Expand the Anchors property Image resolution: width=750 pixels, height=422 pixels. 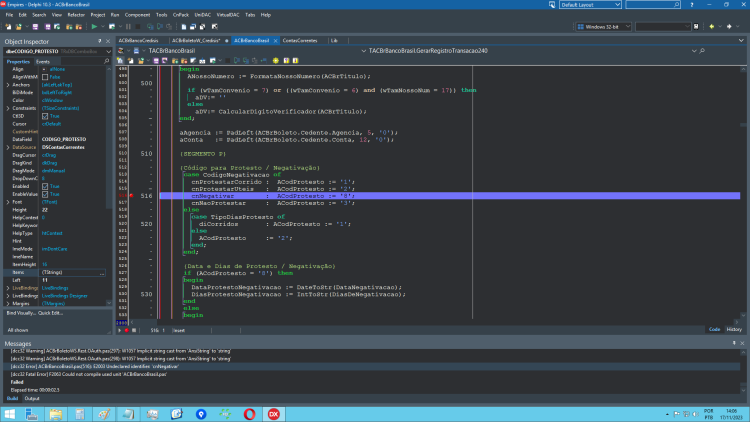pos(8,85)
